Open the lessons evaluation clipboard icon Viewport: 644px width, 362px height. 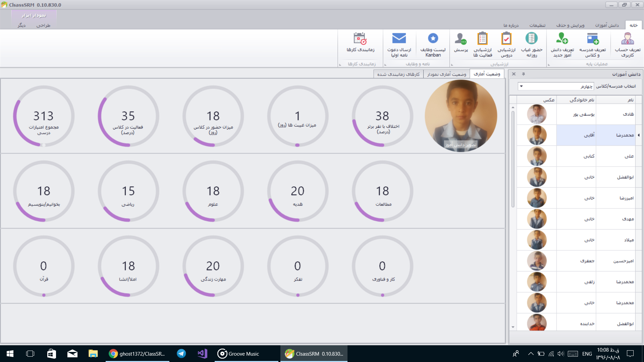(506, 39)
